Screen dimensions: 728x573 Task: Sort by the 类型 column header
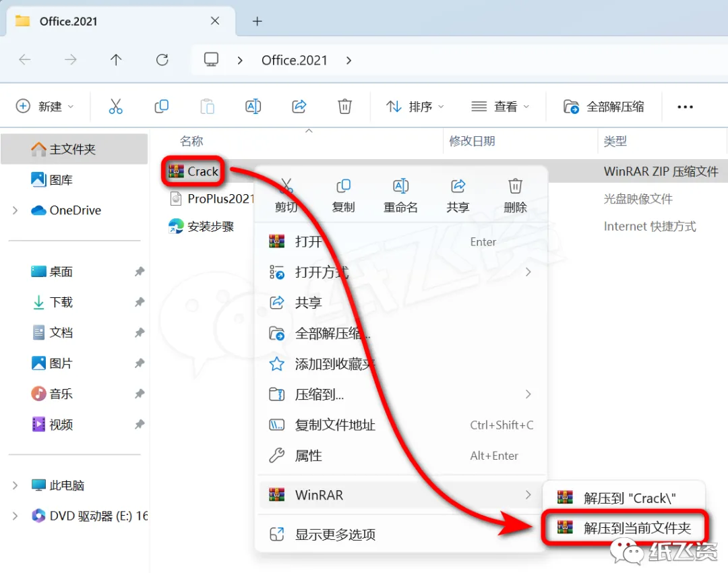click(615, 141)
